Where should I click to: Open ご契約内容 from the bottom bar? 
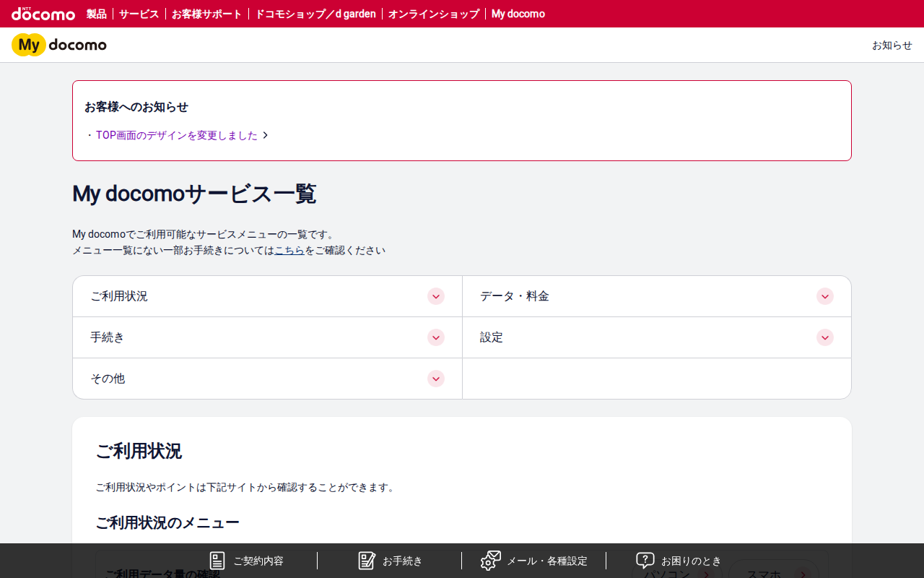point(246,561)
